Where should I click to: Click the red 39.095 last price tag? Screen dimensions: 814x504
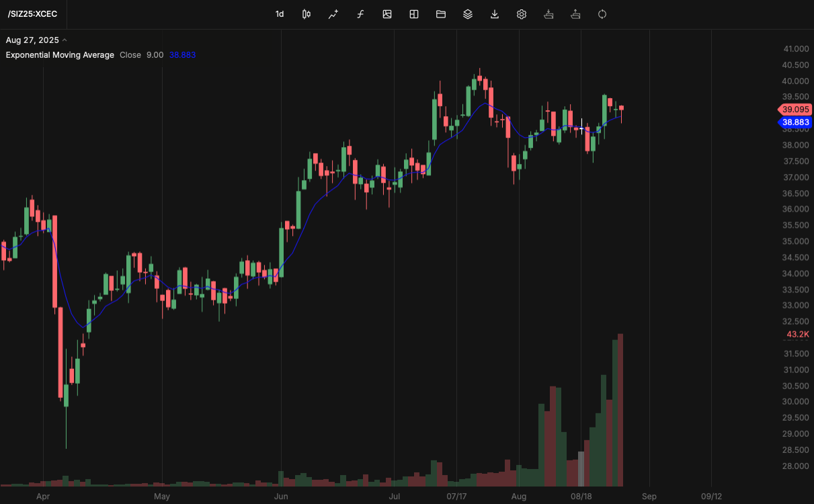coord(795,109)
